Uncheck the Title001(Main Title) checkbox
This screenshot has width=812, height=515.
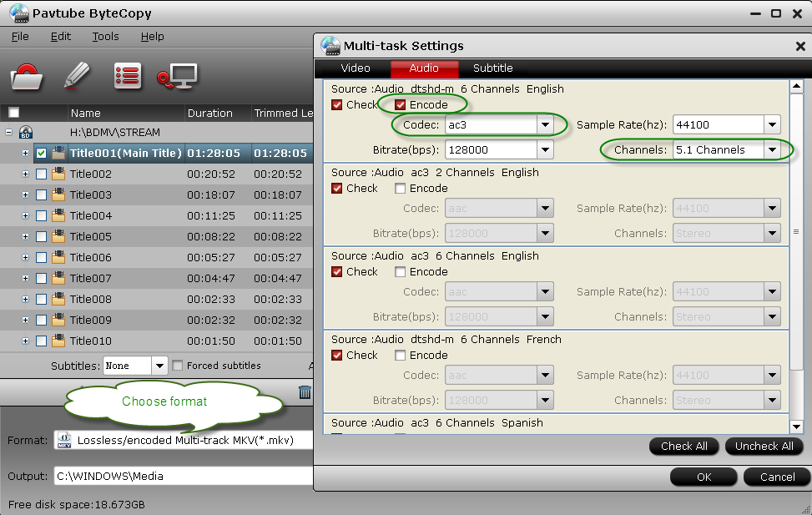42,154
